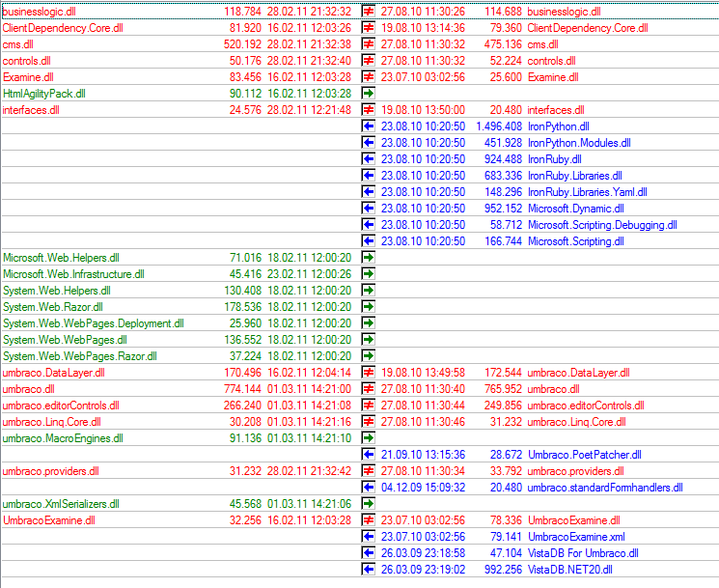719x588 pixels.
Task: Select left-side umbraco.DataLayer.dll file name
Action: point(54,373)
